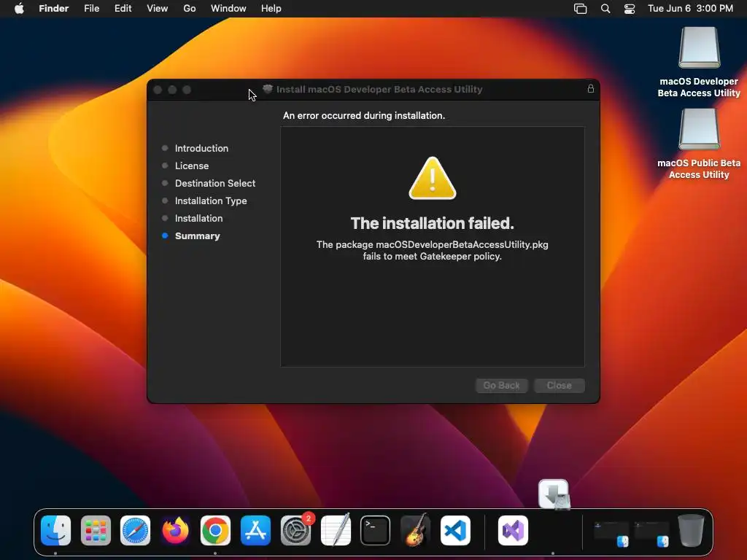The image size is (747, 560).
Task: Open second minimized window thumbnail in Dock
Action: coord(651,533)
